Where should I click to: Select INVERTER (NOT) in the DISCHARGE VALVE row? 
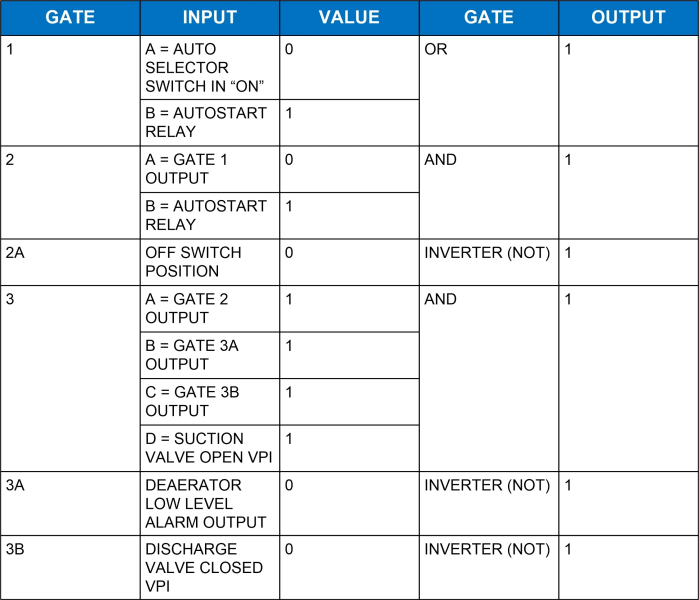487,549
